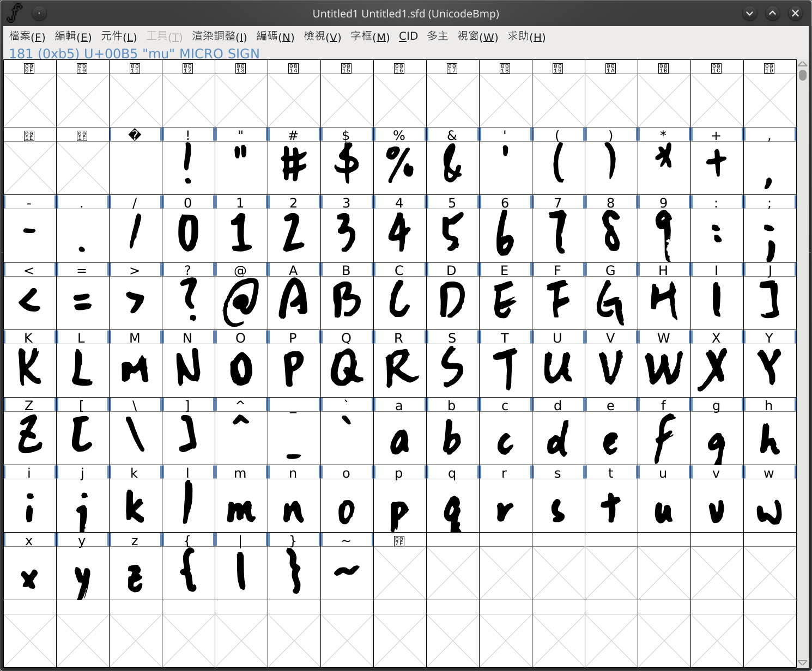Click the FontForge window menu icon
This screenshot has width=812, height=671.
click(x=15, y=13)
